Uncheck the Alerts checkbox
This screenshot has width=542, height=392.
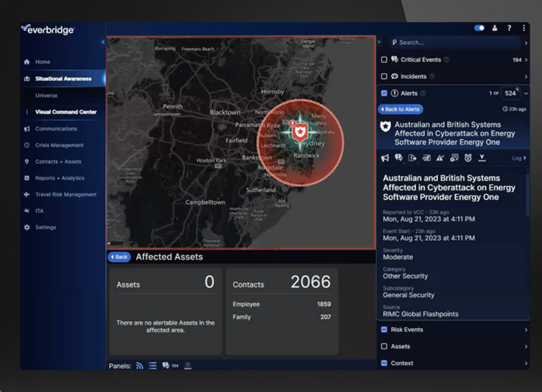(x=384, y=93)
